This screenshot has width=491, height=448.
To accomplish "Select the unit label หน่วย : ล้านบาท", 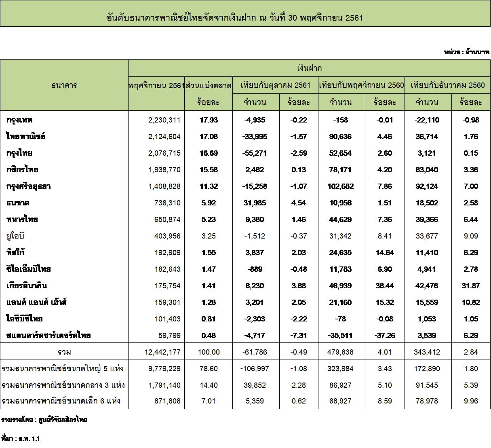I will point(467,52).
